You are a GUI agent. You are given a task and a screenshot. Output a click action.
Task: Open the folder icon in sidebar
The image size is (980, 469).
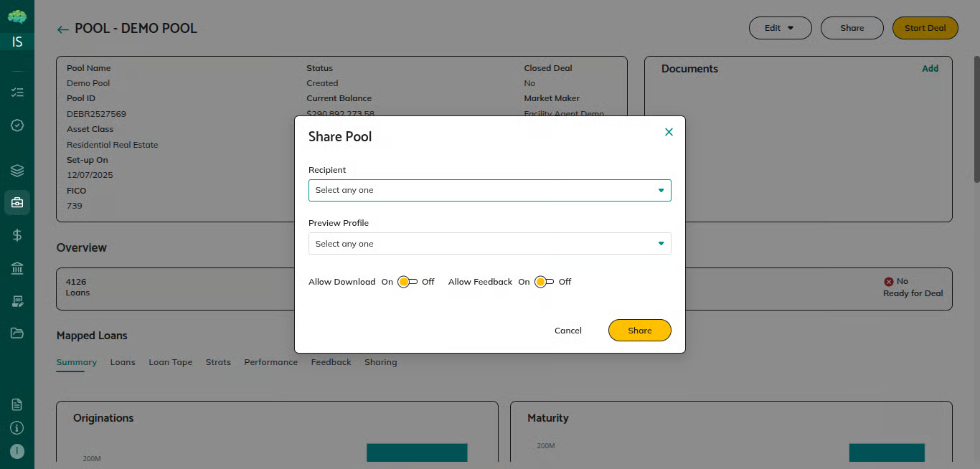[x=17, y=333]
